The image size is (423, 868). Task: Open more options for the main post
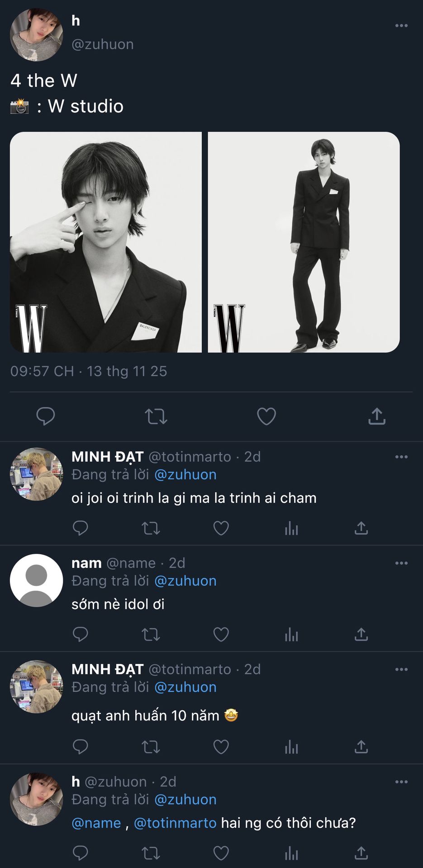pyautogui.click(x=401, y=26)
